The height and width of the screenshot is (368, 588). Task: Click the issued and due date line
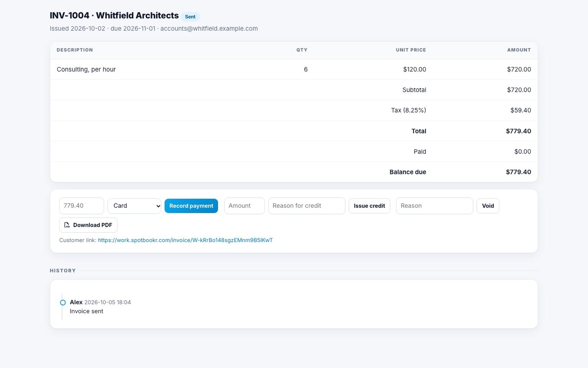154,29
